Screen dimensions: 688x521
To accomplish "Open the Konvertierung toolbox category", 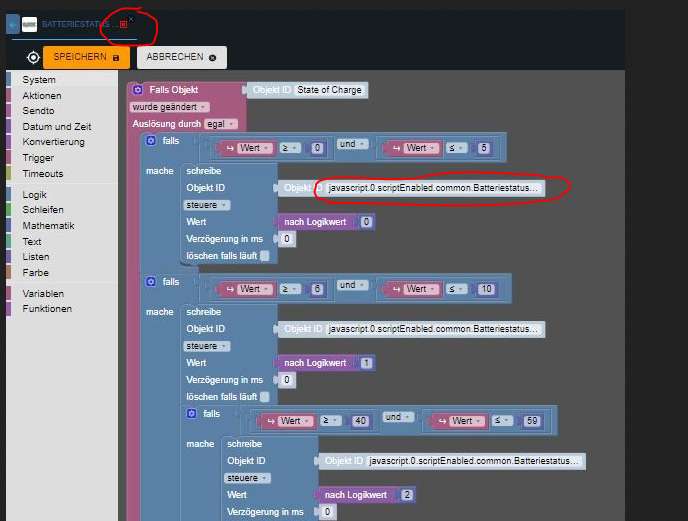I will (x=54, y=142).
